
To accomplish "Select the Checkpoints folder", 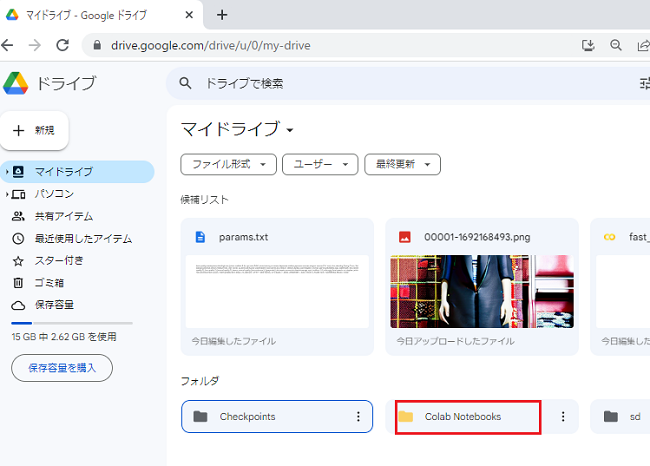I will (x=277, y=417).
